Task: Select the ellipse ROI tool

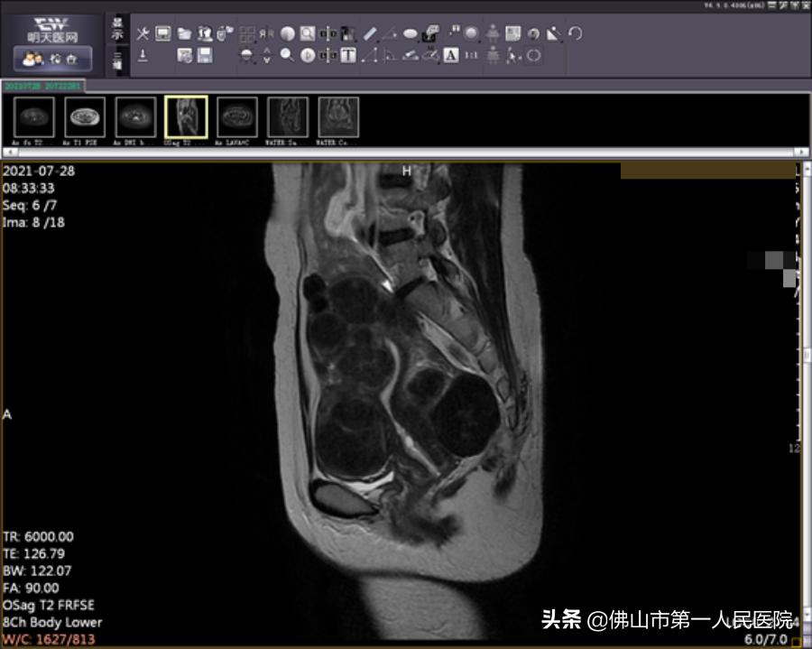Action: click(411, 34)
